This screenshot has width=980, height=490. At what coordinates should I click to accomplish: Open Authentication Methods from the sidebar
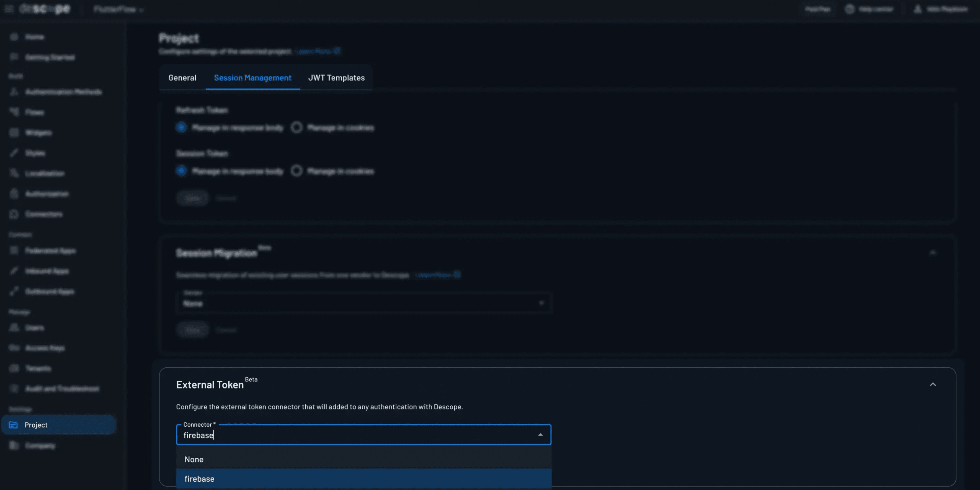[x=63, y=92]
